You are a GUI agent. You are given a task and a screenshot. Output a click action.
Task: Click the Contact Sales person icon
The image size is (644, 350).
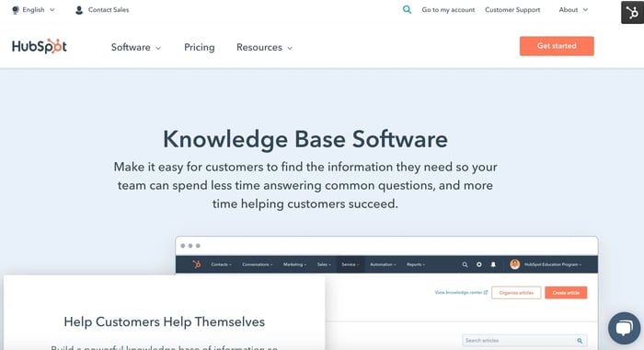pyautogui.click(x=79, y=10)
